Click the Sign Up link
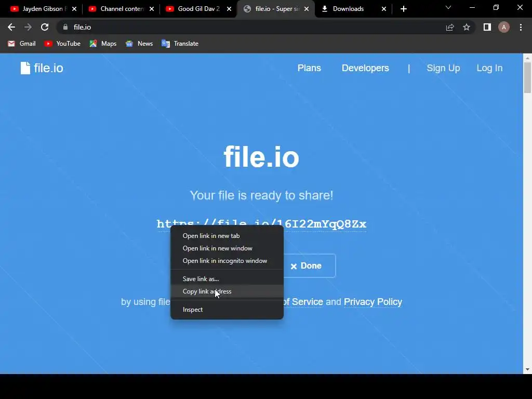 click(443, 68)
